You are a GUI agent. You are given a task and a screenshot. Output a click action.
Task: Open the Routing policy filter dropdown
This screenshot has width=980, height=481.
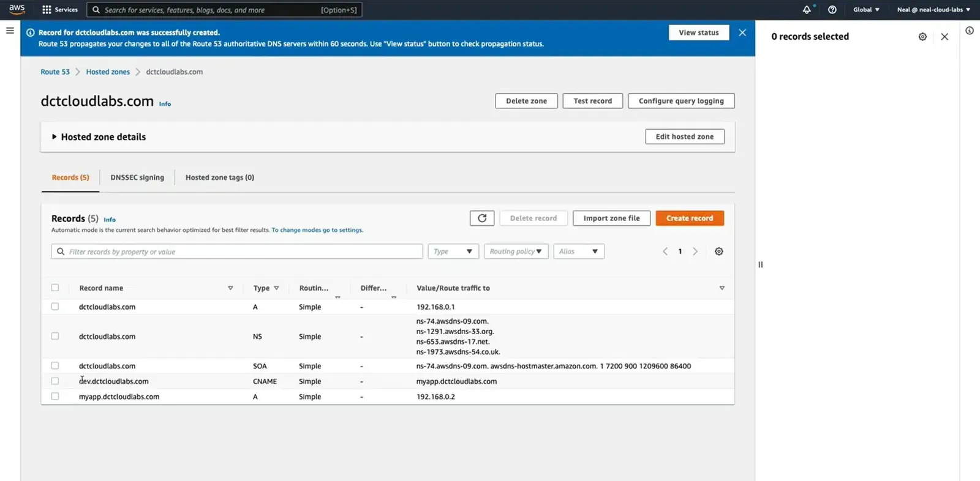pyautogui.click(x=516, y=252)
